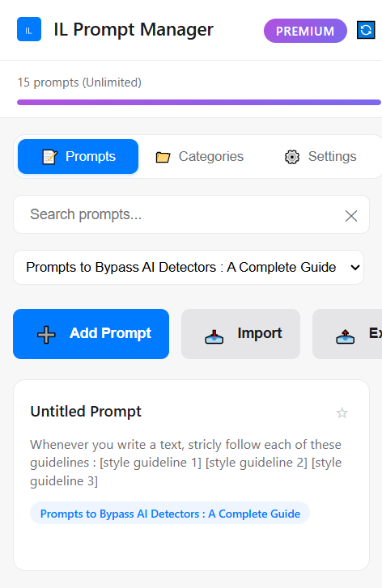Expand dropdown using the chevron arrow
382x588 pixels.
354,268
